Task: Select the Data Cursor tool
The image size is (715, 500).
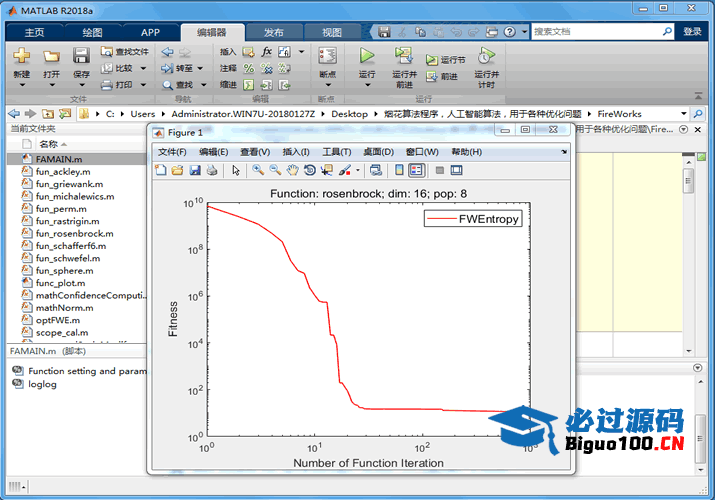Action: pos(326,170)
